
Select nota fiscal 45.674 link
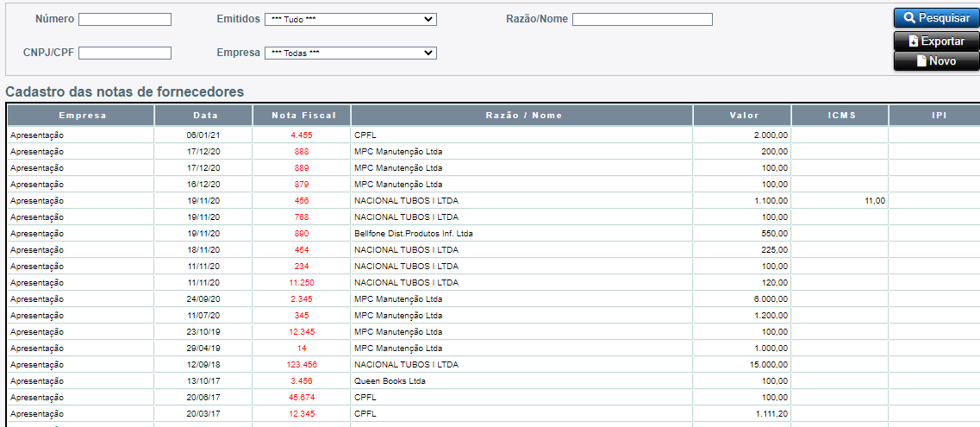(302, 397)
